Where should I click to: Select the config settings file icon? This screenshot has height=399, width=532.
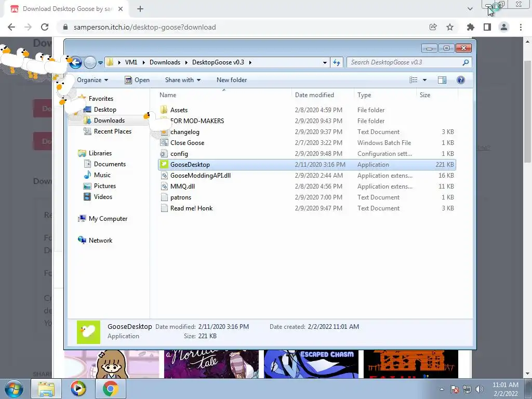[164, 153]
